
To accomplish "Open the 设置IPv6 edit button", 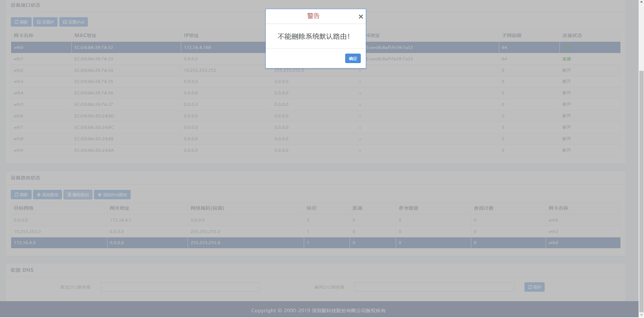I will tap(73, 22).
